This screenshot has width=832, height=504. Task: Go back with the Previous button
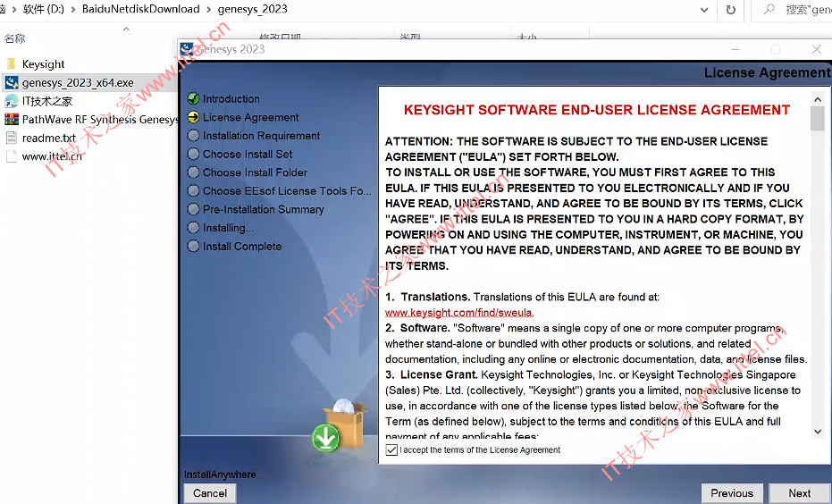tap(732, 493)
